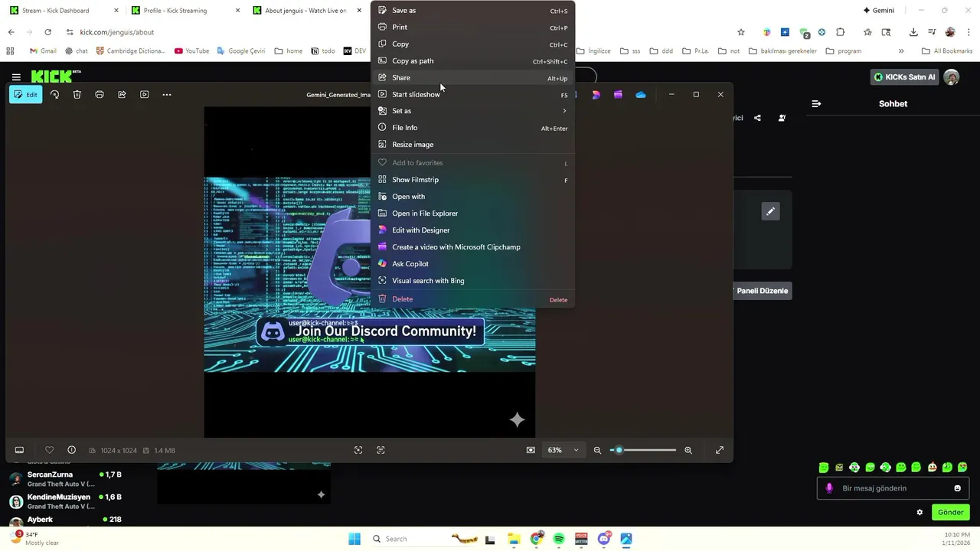Click the Bir mesaj gönderin chat field
The image size is (980, 551).
(893, 488)
